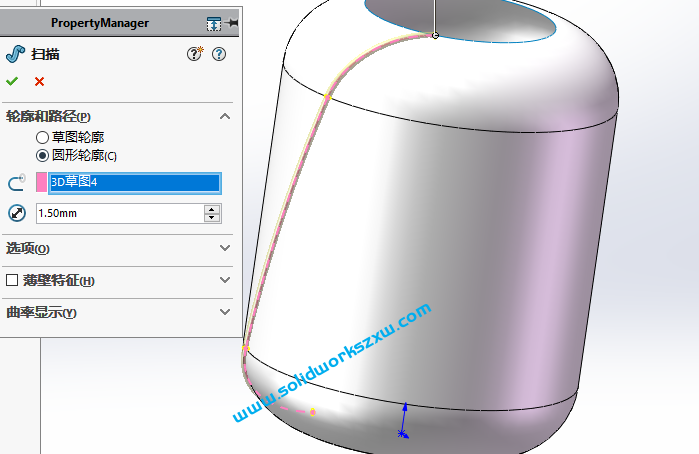Confirm sweep with green checkmark

[12, 81]
